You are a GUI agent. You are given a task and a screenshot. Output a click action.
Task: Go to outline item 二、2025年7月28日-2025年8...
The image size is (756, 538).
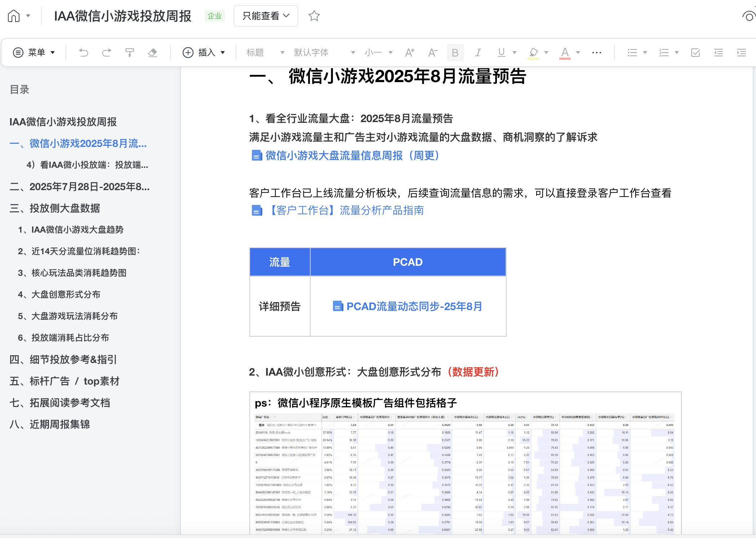coord(80,187)
